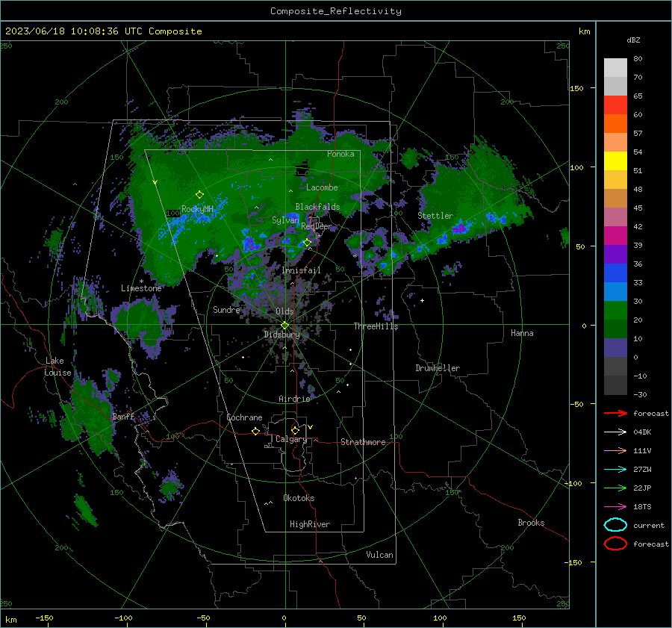The image size is (672, 628).
Task: Click the Sylvan label on the map
Action: pyautogui.click(x=285, y=220)
